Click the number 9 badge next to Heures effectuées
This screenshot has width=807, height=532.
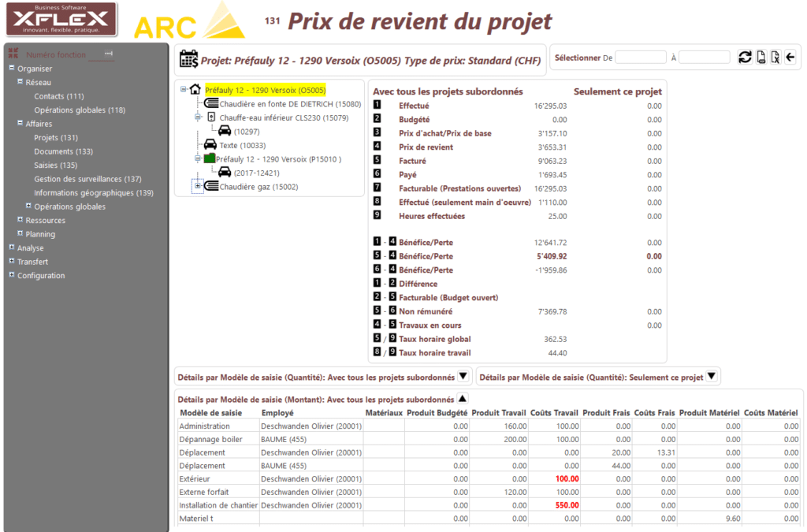tap(377, 215)
